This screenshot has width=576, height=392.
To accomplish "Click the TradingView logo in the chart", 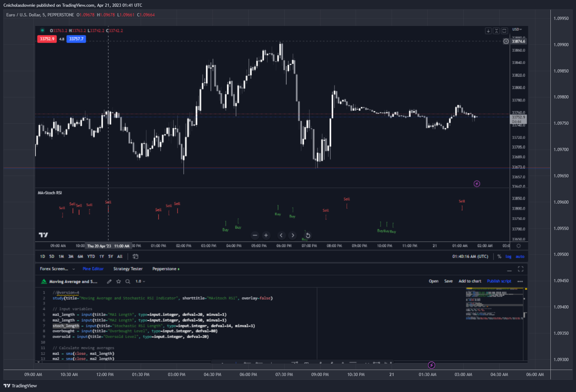I will (x=43, y=235).
